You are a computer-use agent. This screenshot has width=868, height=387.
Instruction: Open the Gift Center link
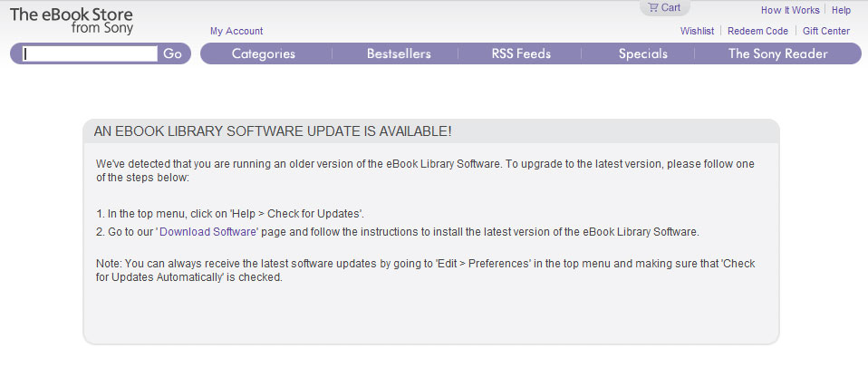click(826, 31)
